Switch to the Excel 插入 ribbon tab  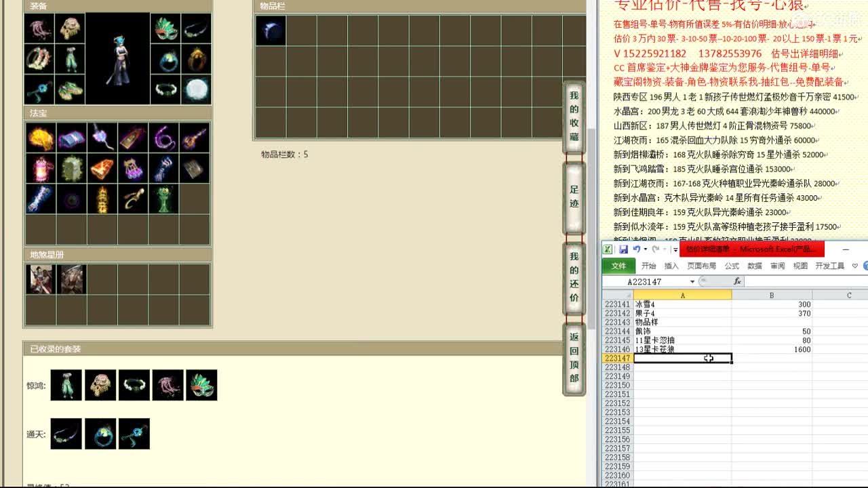pyautogui.click(x=671, y=266)
